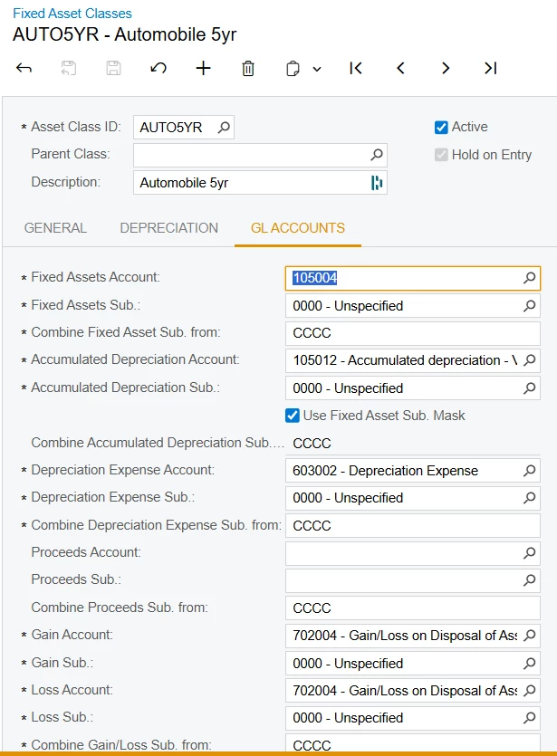Image resolution: width=557 pixels, height=756 pixels.
Task: Go to the first record
Action: [x=356, y=68]
